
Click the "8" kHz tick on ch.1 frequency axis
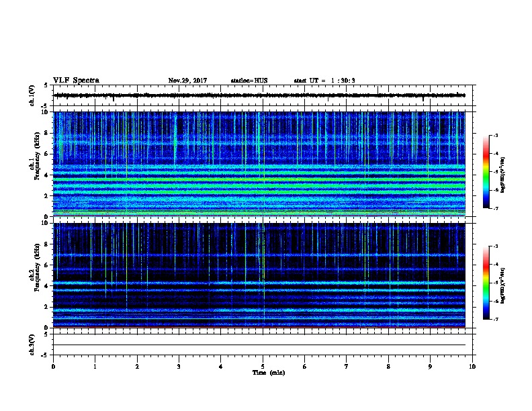click(47, 133)
